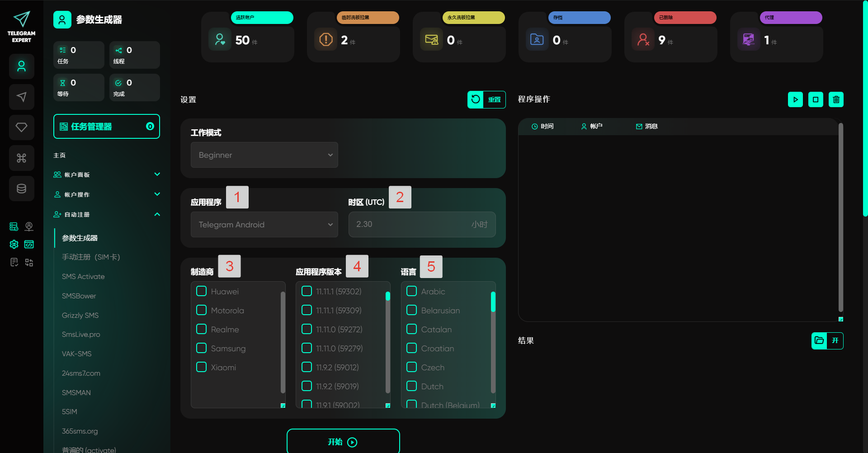Select SMS Activate in sidebar menu
The width and height of the screenshot is (868, 453).
(83, 276)
